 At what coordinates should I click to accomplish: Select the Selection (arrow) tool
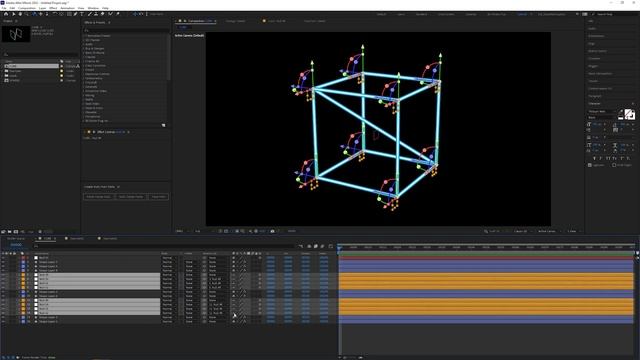(x=13, y=14)
